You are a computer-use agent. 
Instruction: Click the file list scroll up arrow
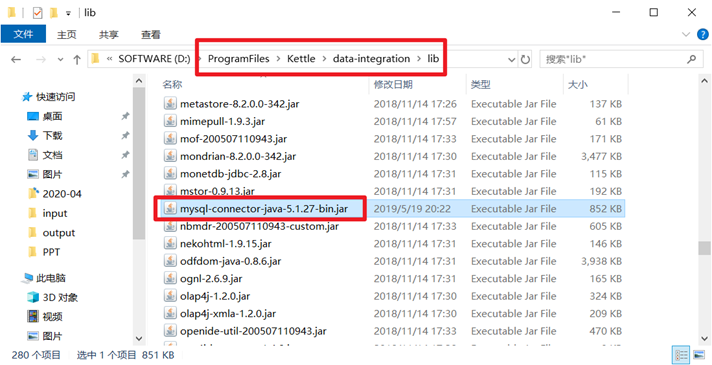[x=704, y=81]
